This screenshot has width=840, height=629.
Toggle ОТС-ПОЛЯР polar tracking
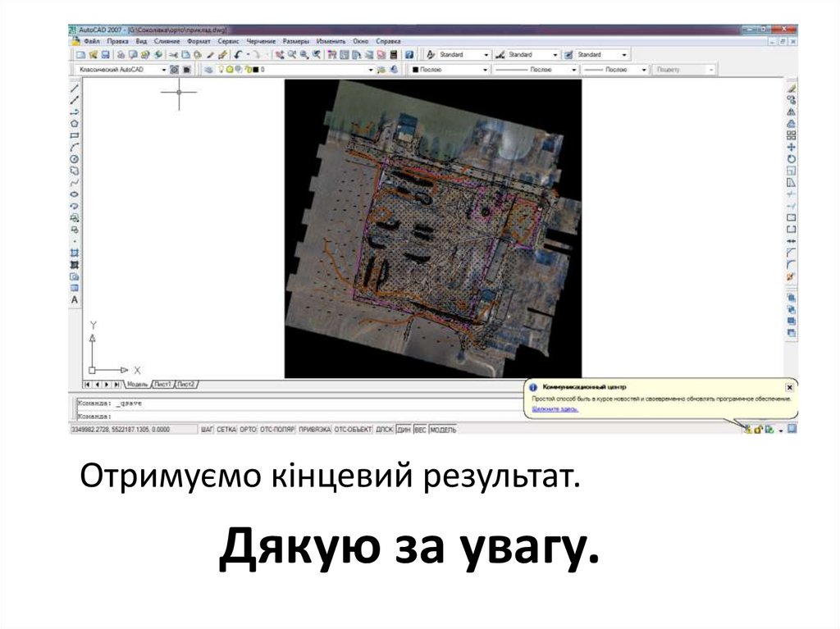[x=277, y=430]
